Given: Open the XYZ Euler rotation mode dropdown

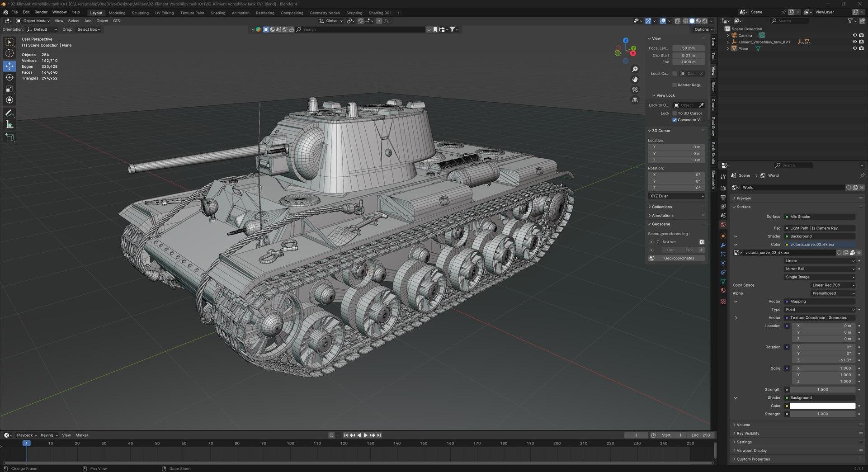Looking at the screenshot, I should pos(676,196).
